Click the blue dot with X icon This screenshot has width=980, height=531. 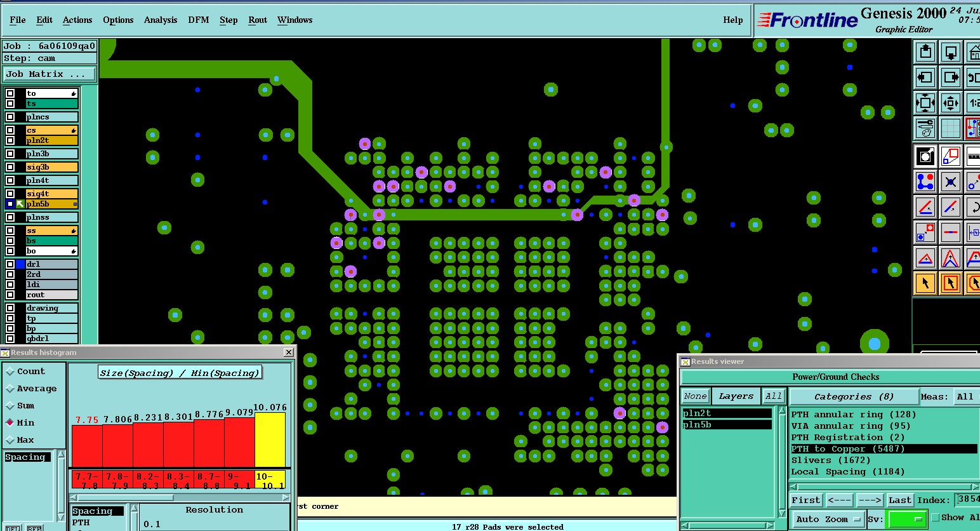pyautogui.click(x=950, y=182)
